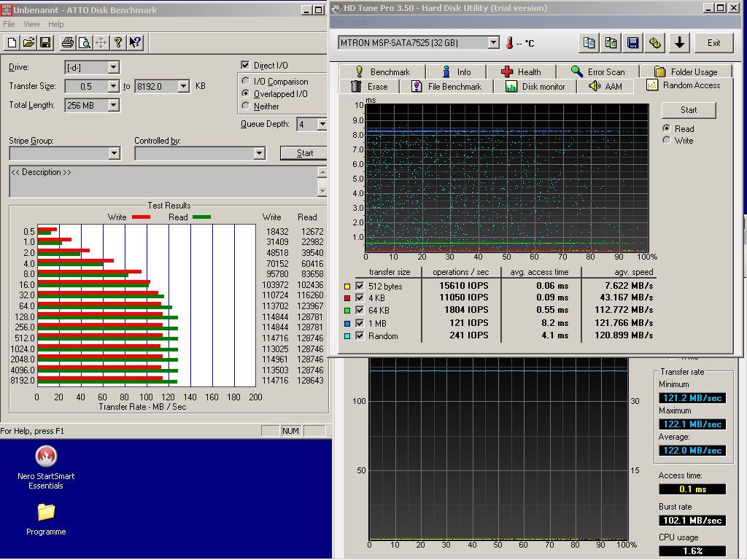The image size is (747, 560).
Task: Open the Health tab
Action: [521, 72]
